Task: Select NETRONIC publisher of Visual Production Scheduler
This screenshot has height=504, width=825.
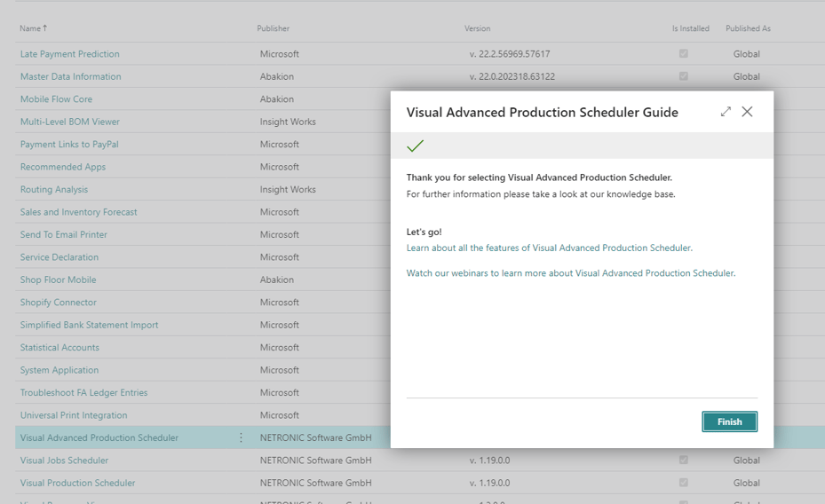Action: pyautogui.click(x=315, y=484)
